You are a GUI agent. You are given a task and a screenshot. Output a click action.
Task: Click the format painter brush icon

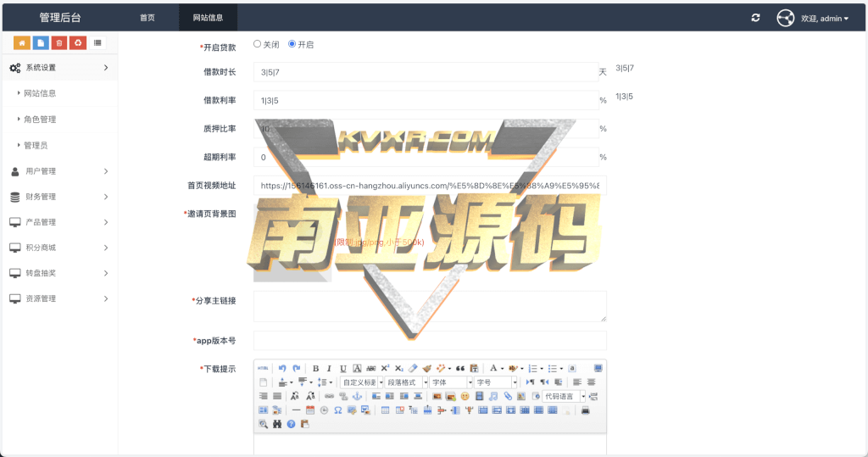coord(427,368)
